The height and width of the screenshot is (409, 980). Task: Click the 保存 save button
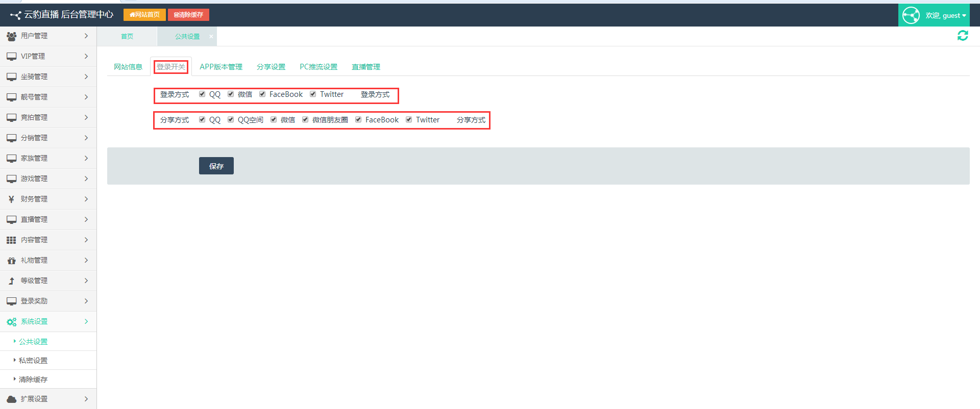(x=216, y=166)
